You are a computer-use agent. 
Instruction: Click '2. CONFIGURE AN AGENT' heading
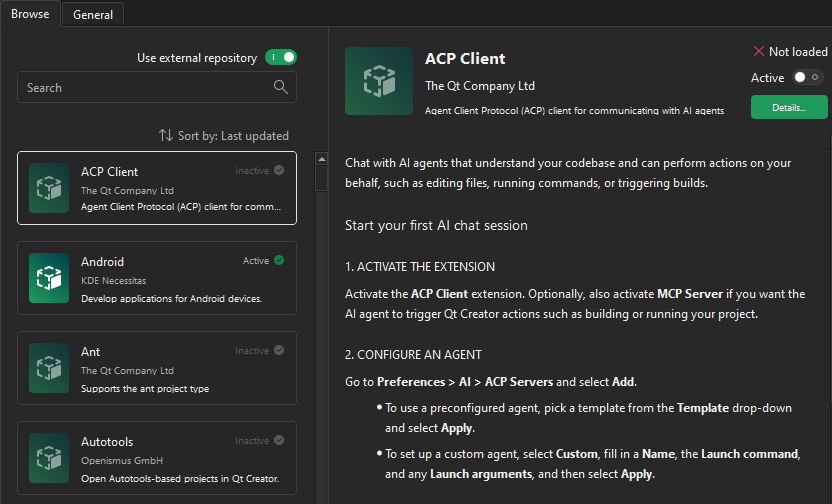pyautogui.click(x=413, y=355)
